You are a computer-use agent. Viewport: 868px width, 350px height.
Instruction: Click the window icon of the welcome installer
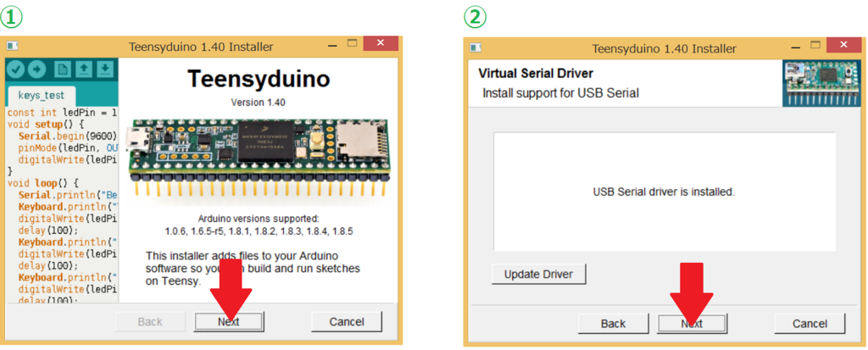tap(13, 47)
